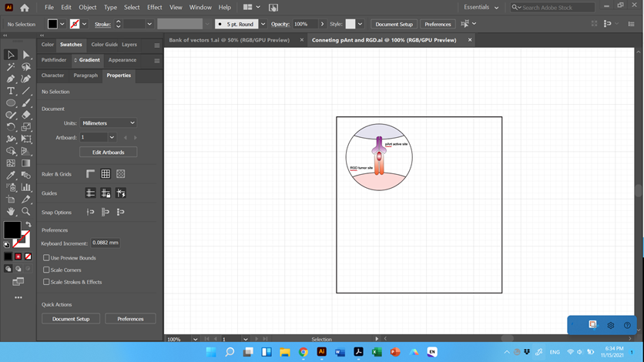Select the Hand tool

click(x=11, y=211)
